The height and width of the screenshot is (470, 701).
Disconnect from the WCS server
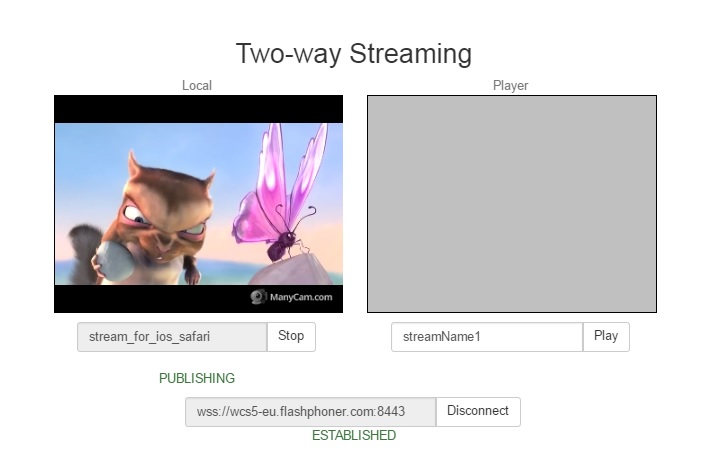tap(478, 411)
